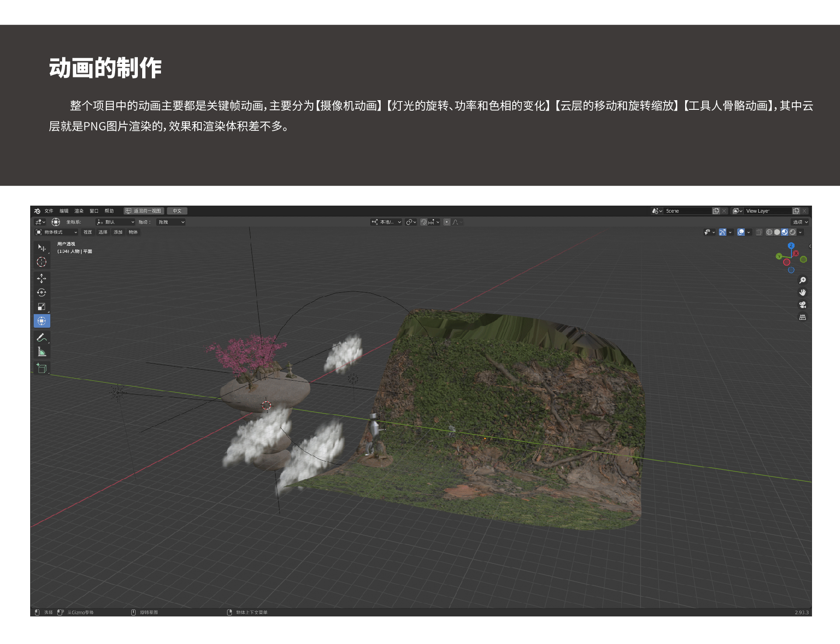Switch to Wireframe shading mode
Image resolution: width=840 pixels, height=644 pixels.
coord(769,232)
